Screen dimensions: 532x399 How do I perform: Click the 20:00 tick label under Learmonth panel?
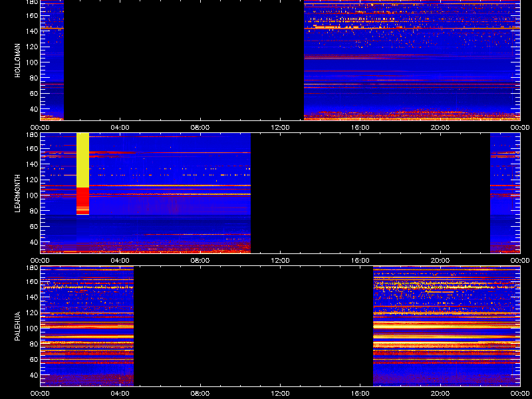click(x=440, y=261)
